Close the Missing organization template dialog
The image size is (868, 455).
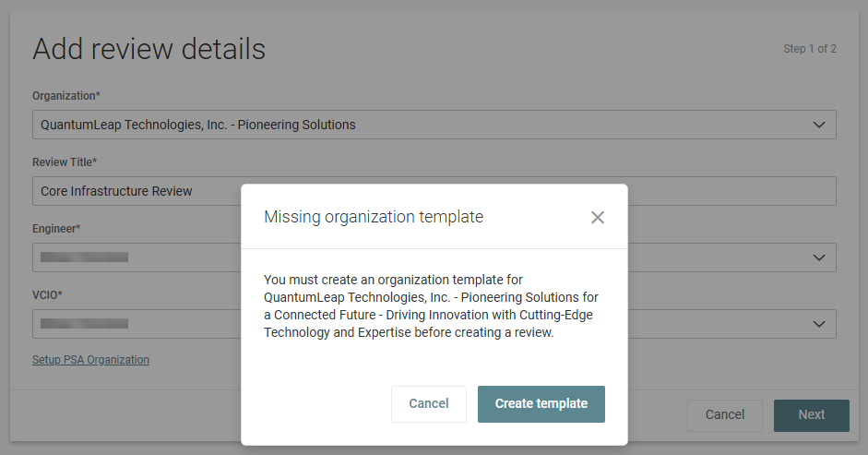(598, 218)
